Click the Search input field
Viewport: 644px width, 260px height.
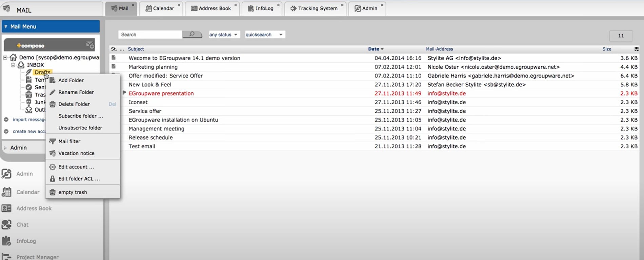point(150,35)
